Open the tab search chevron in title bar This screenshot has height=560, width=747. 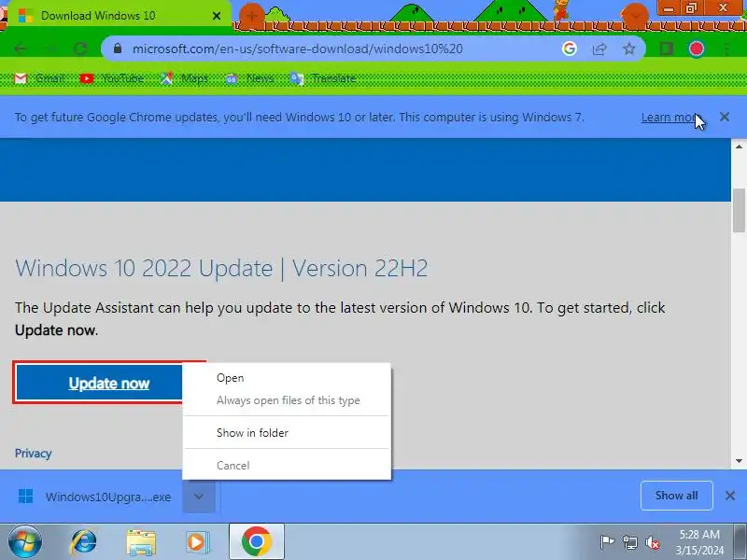click(x=635, y=16)
